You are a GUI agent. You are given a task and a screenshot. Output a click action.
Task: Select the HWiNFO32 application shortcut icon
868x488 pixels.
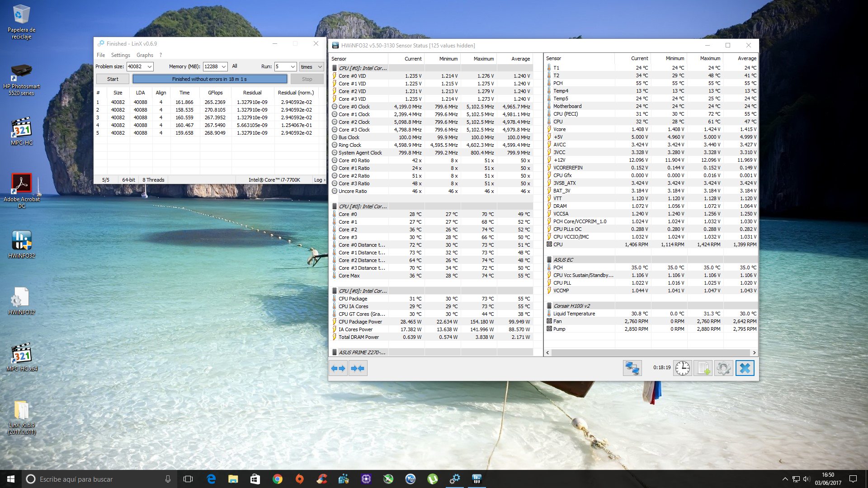pyautogui.click(x=21, y=244)
